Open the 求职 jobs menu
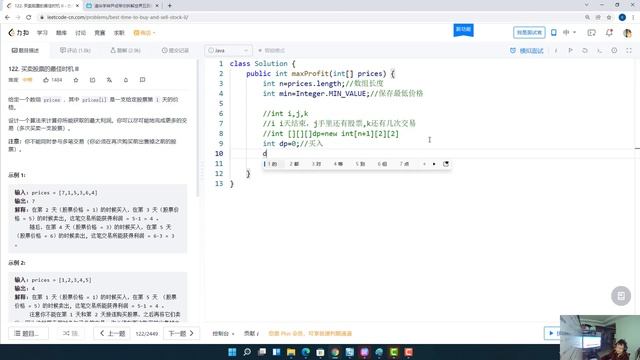 [x=119, y=33]
